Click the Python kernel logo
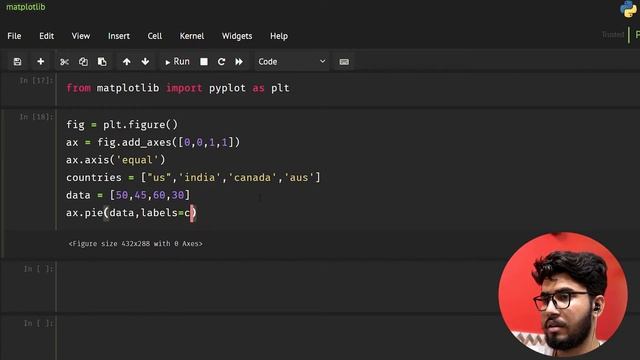Image resolution: width=640 pixels, height=360 pixels. [628, 9]
